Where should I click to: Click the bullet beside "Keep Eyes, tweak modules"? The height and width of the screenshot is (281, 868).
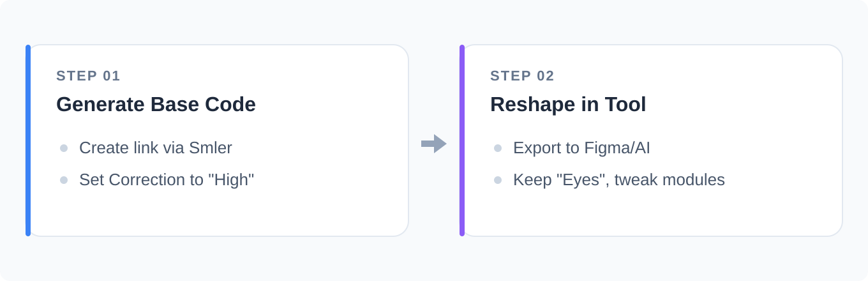tap(498, 180)
